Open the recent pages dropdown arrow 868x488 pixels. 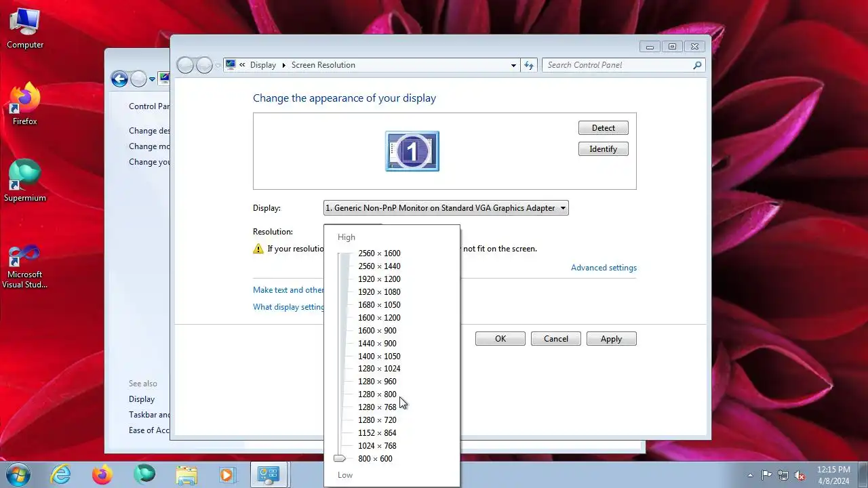[x=218, y=65]
